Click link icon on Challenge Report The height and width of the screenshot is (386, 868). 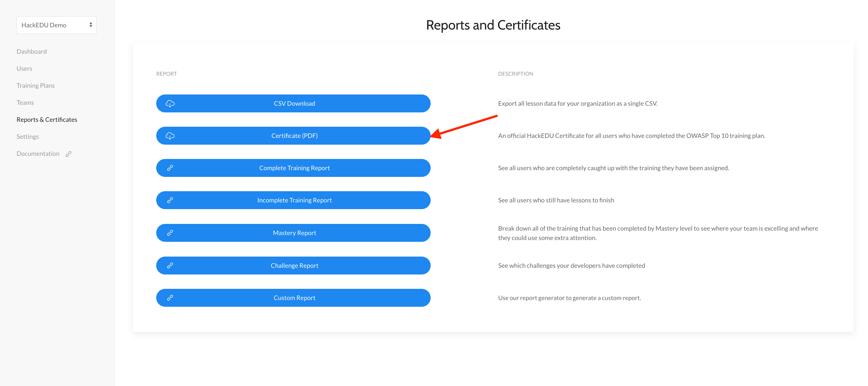(170, 266)
